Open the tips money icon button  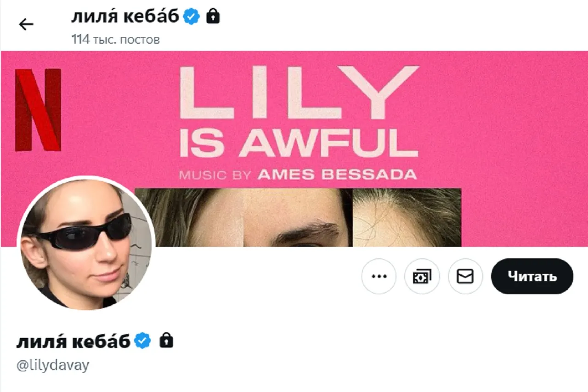click(x=422, y=276)
